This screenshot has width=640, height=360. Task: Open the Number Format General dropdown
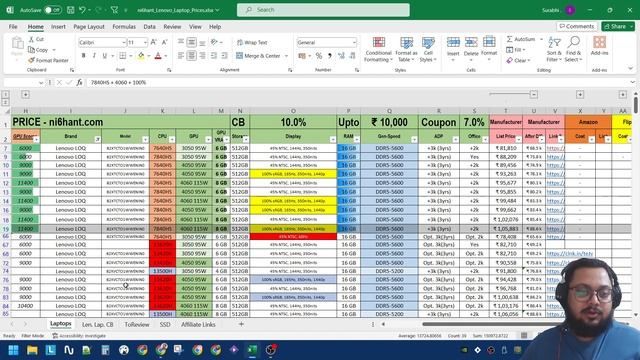(x=354, y=42)
